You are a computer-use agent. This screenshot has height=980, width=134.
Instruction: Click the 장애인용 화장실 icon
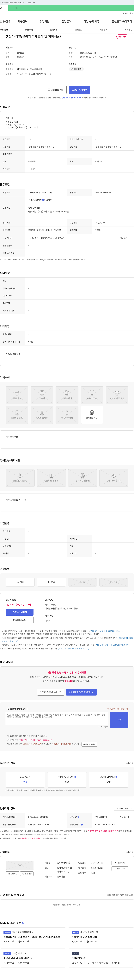click(x=82, y=478)
